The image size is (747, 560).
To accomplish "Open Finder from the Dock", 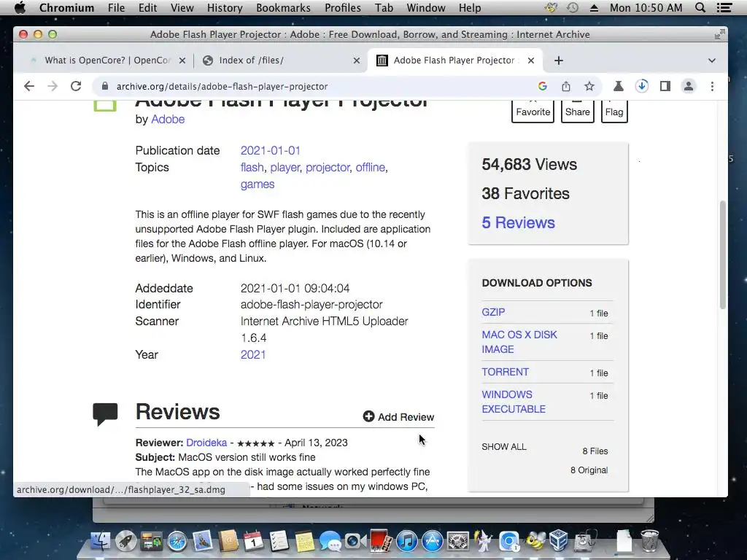I will pos(101,541).
